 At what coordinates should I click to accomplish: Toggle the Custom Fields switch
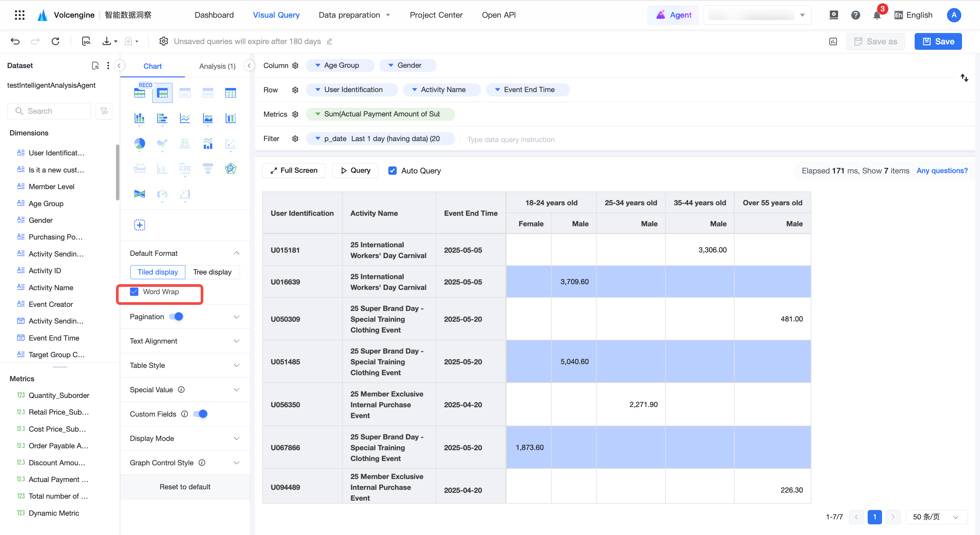pos(200,414)
